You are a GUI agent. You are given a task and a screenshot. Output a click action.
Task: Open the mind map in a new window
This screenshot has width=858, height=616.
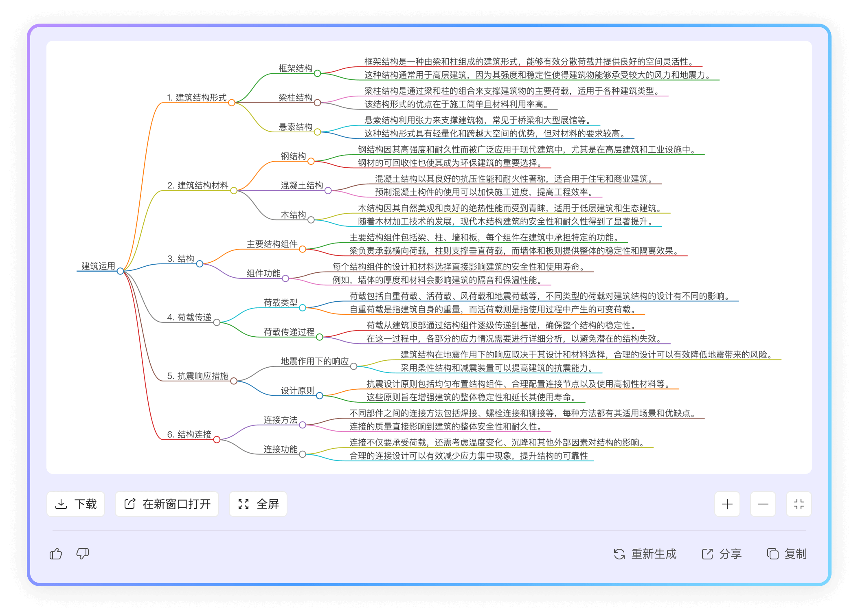(167, 504)
